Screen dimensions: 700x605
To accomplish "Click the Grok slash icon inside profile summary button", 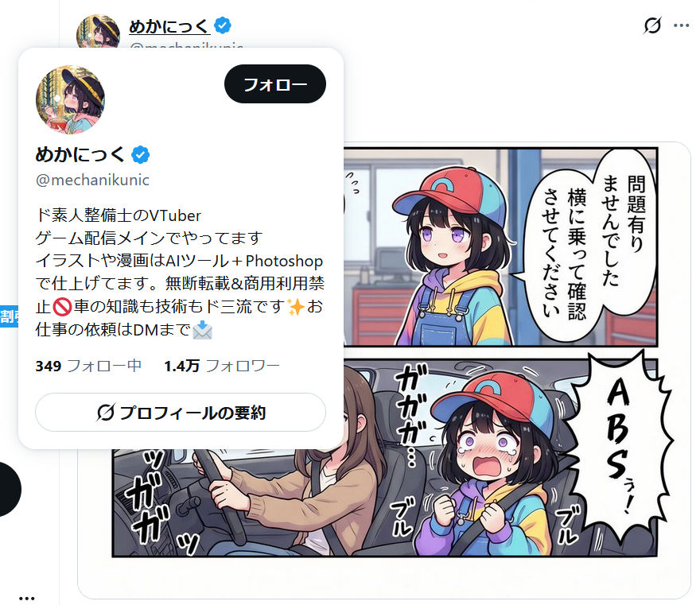I will click(x=106, y=413).
